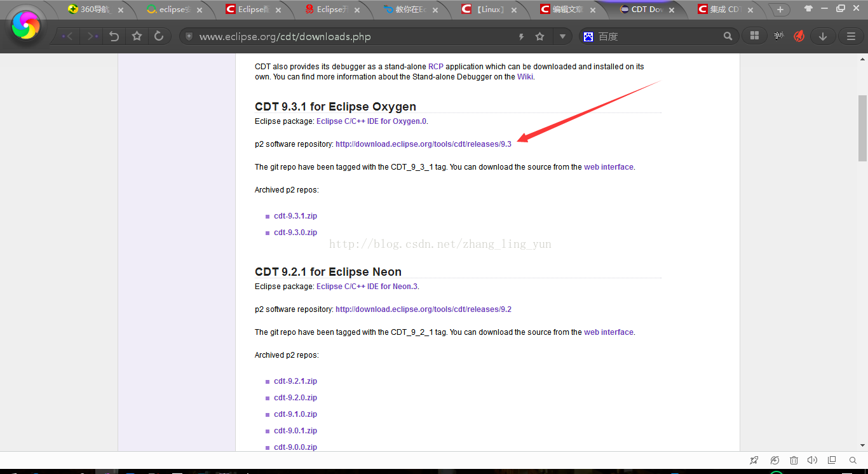Download cdt-9.3.0.zip
The image size is (868, 474).
pos(295,233)
